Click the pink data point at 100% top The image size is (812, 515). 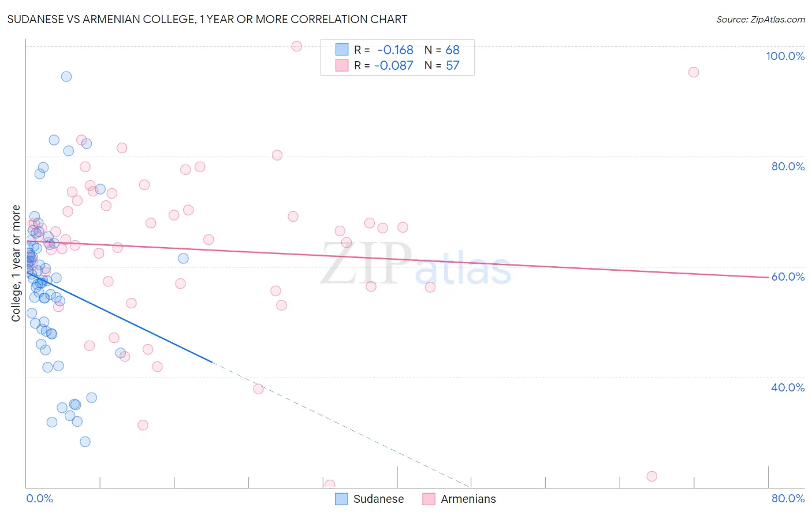(x=297, y=46)
